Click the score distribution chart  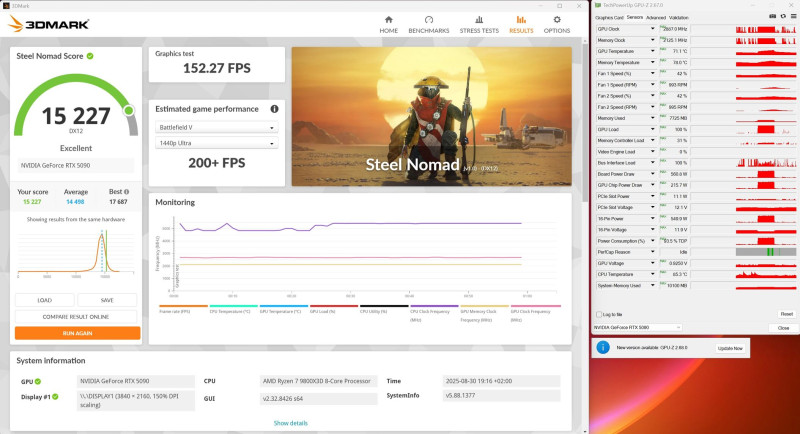point(76,252)
